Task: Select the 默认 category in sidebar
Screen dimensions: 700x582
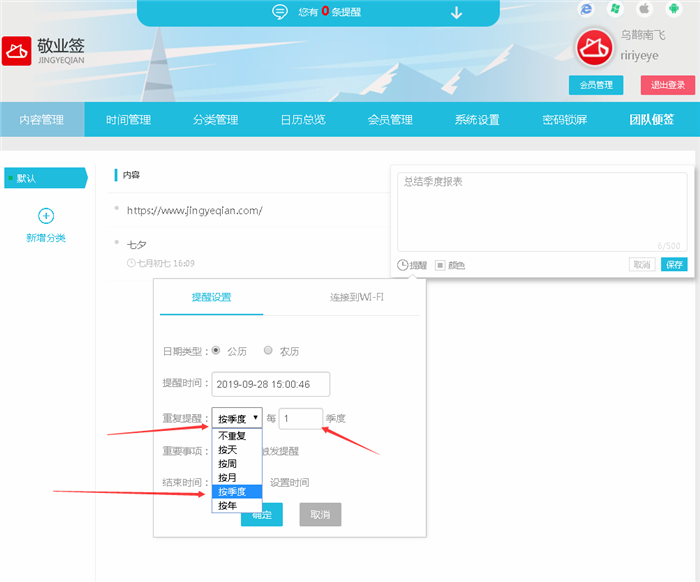Action: [x=46, y=178]
